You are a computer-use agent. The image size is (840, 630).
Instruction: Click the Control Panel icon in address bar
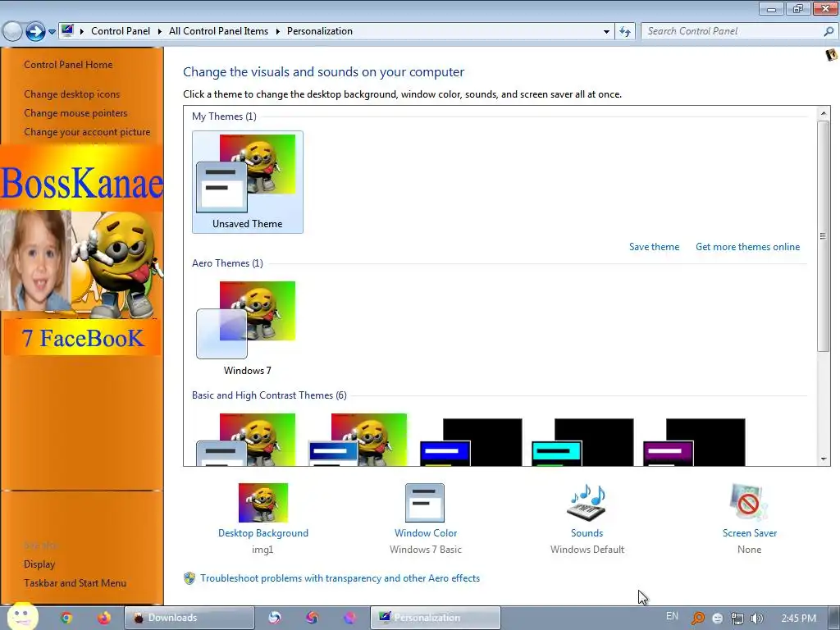67,30
